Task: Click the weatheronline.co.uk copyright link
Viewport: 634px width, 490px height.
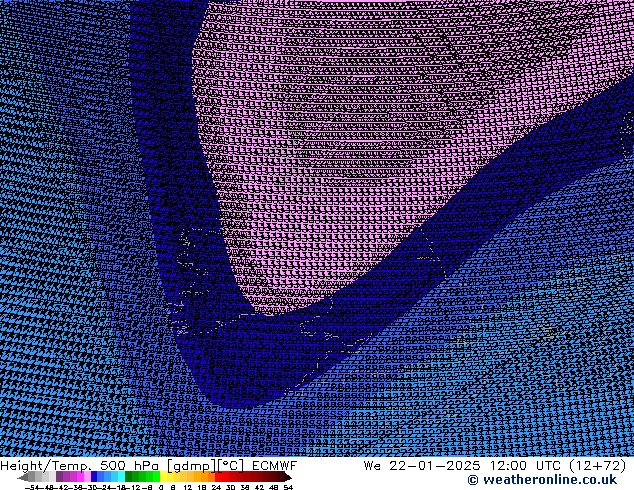Action: (x=542, y=480)
